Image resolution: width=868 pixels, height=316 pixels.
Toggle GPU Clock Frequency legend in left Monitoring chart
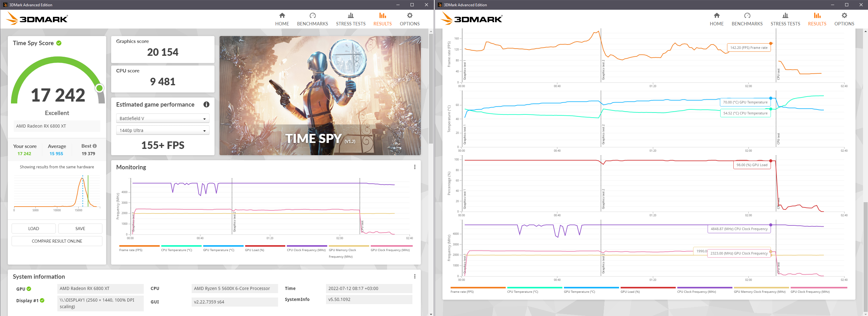(391, 248)
